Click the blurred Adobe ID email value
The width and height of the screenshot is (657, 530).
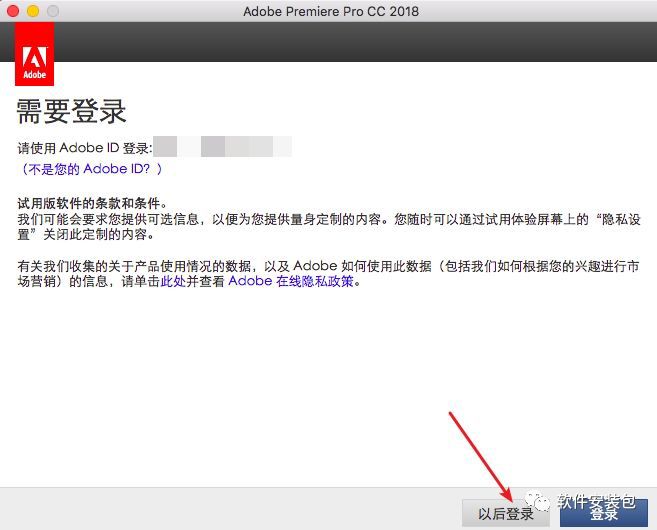[222, 147]
